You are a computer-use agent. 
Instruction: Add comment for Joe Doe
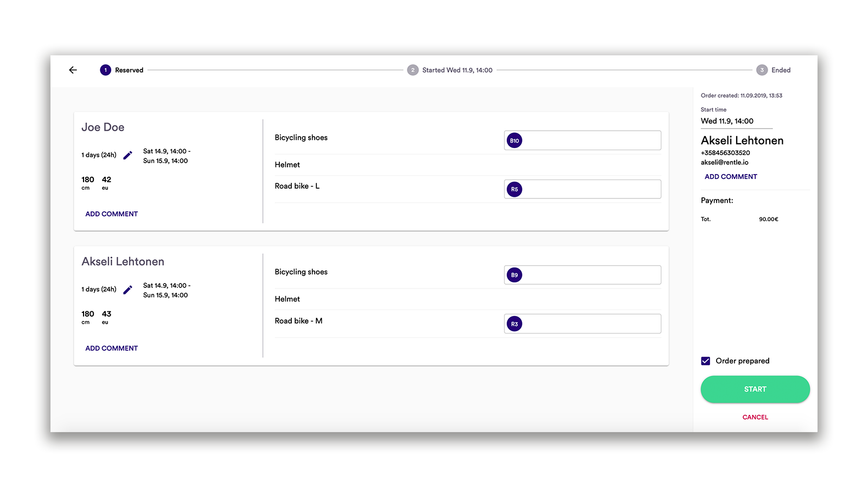[x=112, y=214]
